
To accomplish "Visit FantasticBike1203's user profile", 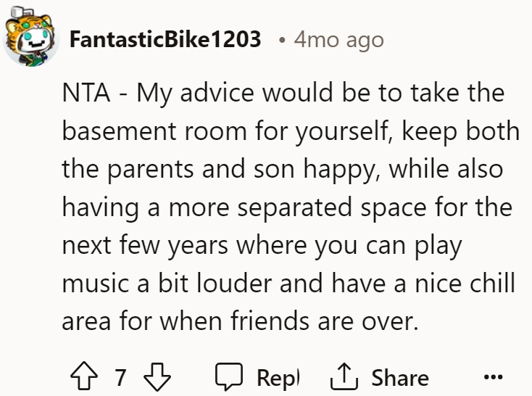I will click(165, 39).
